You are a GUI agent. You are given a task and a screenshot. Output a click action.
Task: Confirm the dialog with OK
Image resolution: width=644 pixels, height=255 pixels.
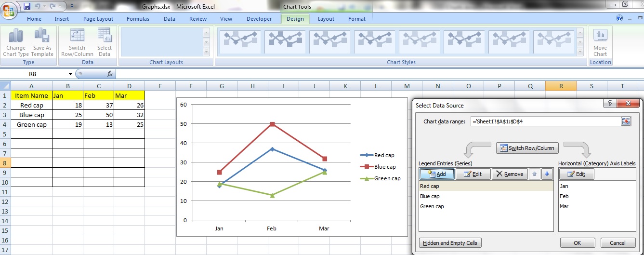click(577, 243)
